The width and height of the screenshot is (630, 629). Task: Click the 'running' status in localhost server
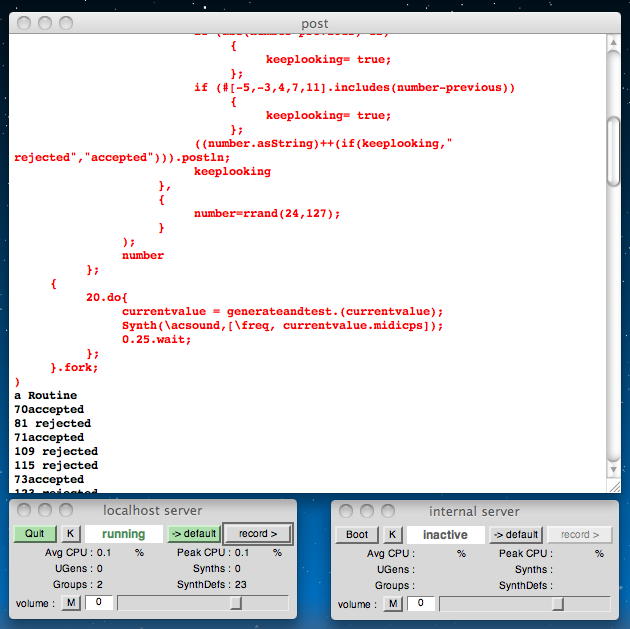tap(123, 533)
